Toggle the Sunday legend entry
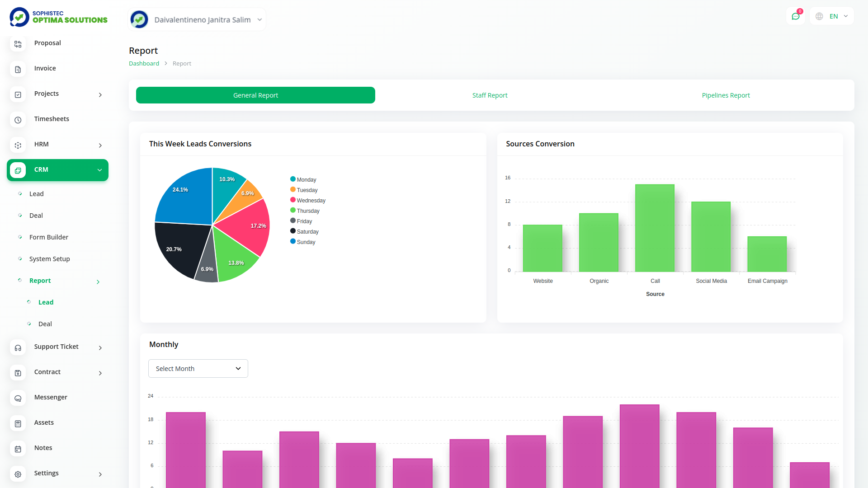Screen dimensions: 868x488 point(302,242)
